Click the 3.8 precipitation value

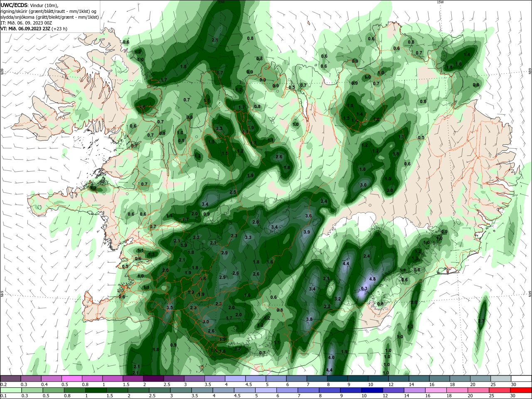pos(309,319)
